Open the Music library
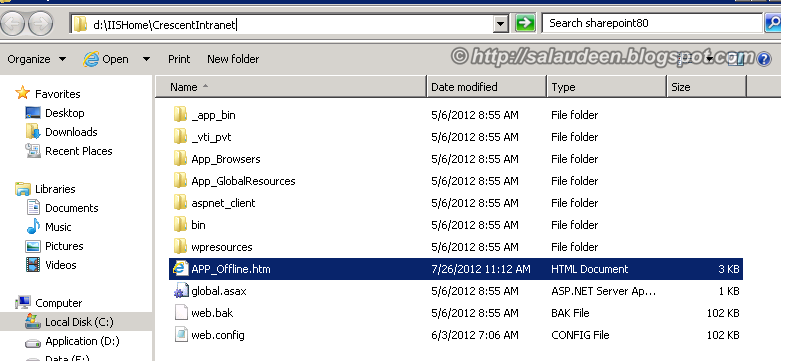The height and width of the screenshot is (361, 785). (58, 227)
